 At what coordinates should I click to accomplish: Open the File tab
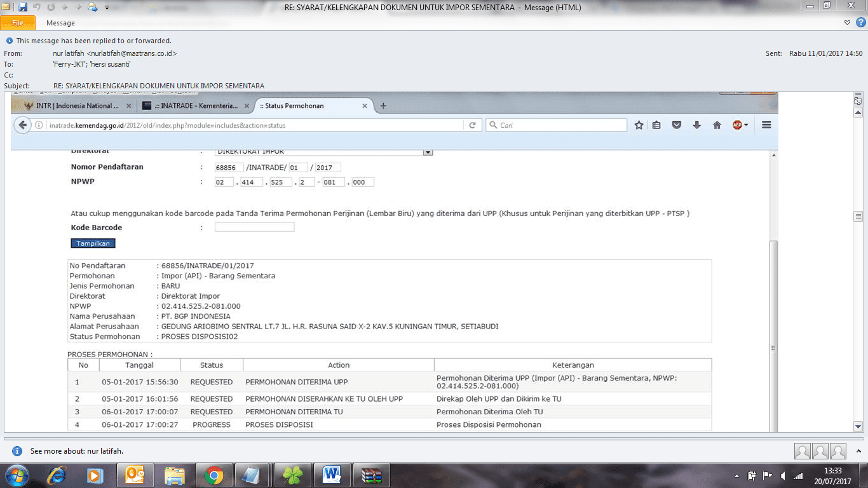click(18, 23)
